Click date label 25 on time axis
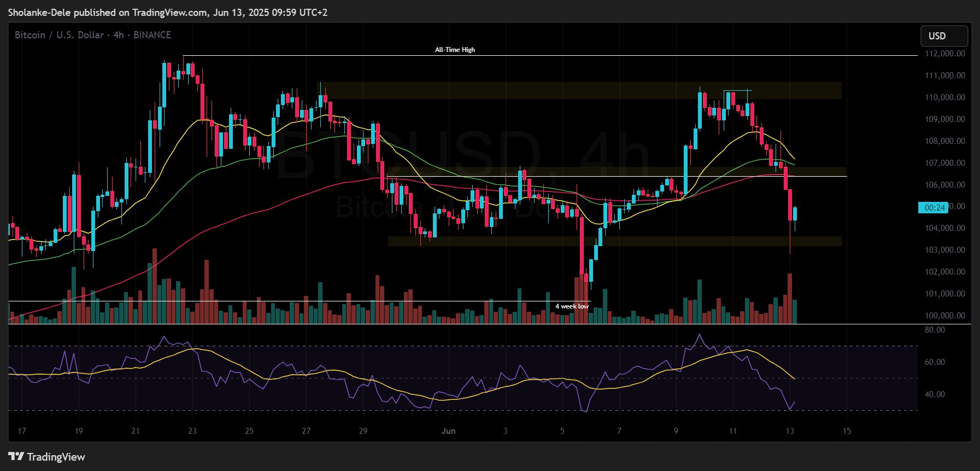The width and height of the screenshot is (980, 471). click(x=249, y=431)
